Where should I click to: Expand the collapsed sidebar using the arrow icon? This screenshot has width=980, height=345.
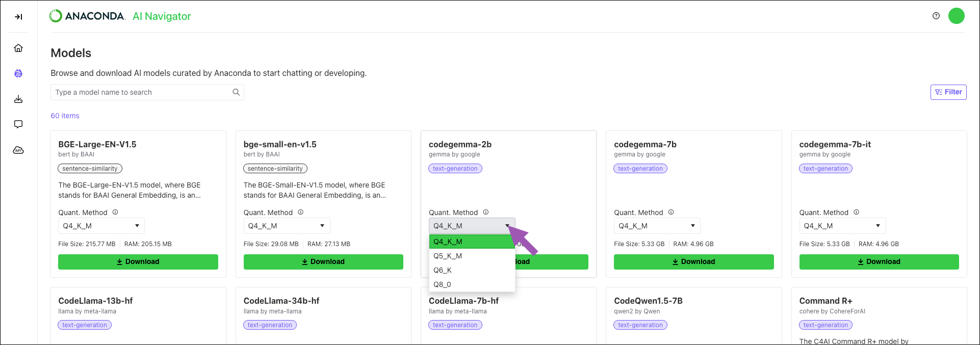(x=18, y=17)
